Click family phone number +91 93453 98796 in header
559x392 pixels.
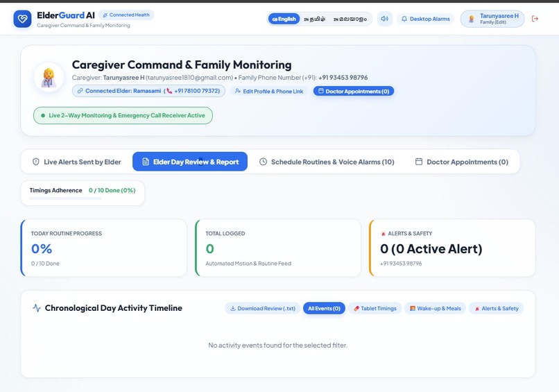tap(343, 78)
